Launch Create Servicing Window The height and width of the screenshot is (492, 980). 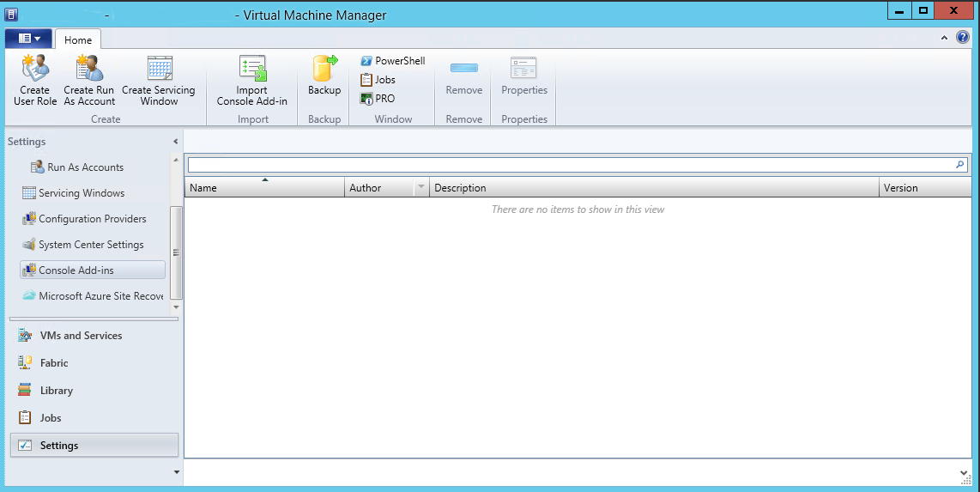159,80
